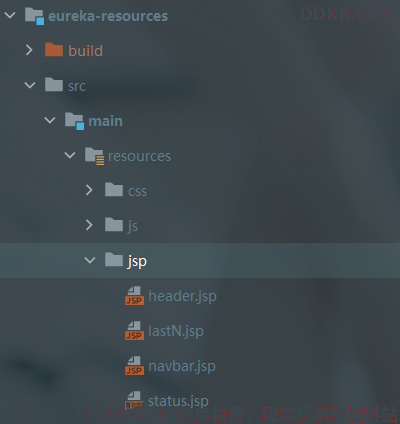
Task: Click the src folder icon
Action: pos(54,85)
